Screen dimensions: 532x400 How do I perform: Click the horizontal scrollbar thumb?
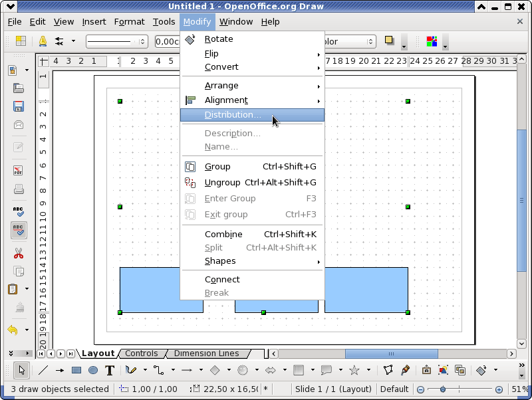coord(392,354)
